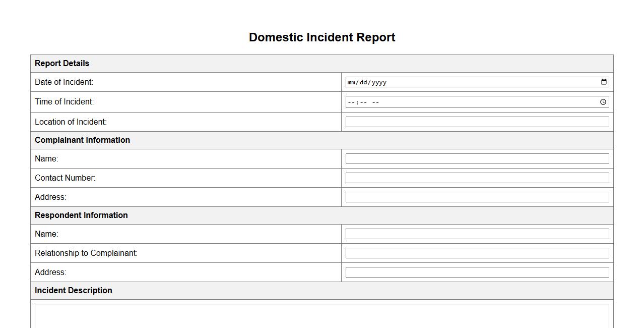Click the Relationship to Complainant field

[477, 253]
